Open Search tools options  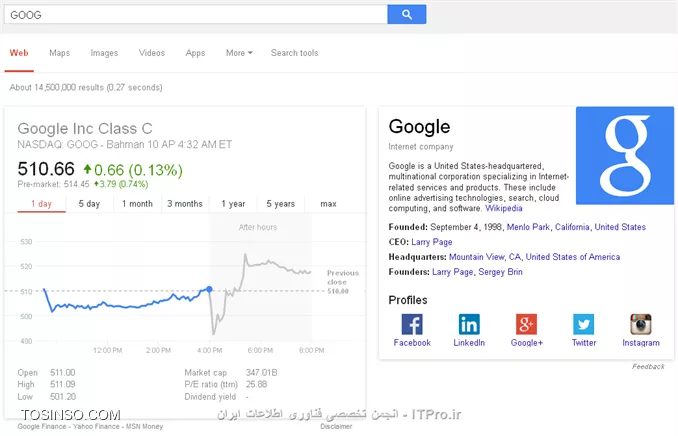(x=294, y=53)
